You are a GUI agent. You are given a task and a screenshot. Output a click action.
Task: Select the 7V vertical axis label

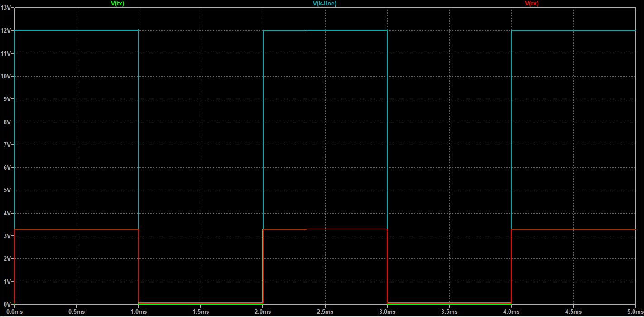tap(8, 145)
